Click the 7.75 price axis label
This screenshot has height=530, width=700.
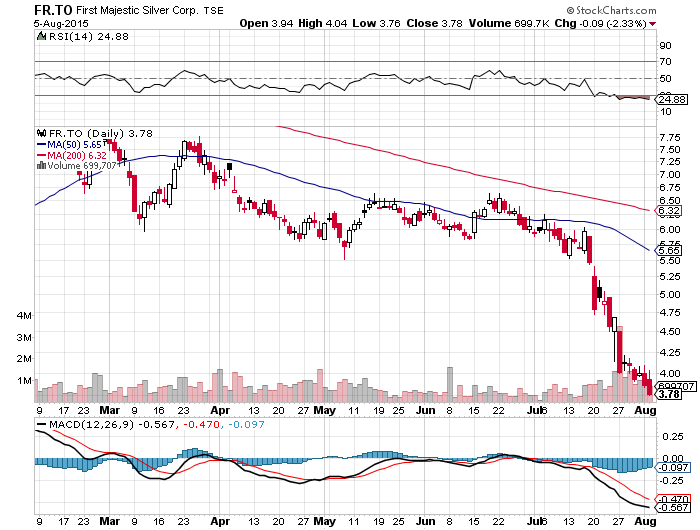670,138
